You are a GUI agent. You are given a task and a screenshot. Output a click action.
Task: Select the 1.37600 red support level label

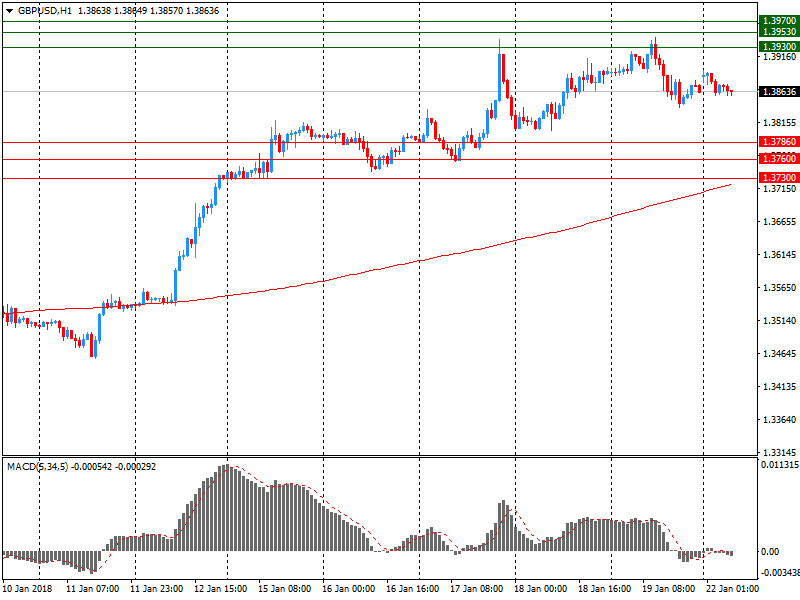[779, 159]
